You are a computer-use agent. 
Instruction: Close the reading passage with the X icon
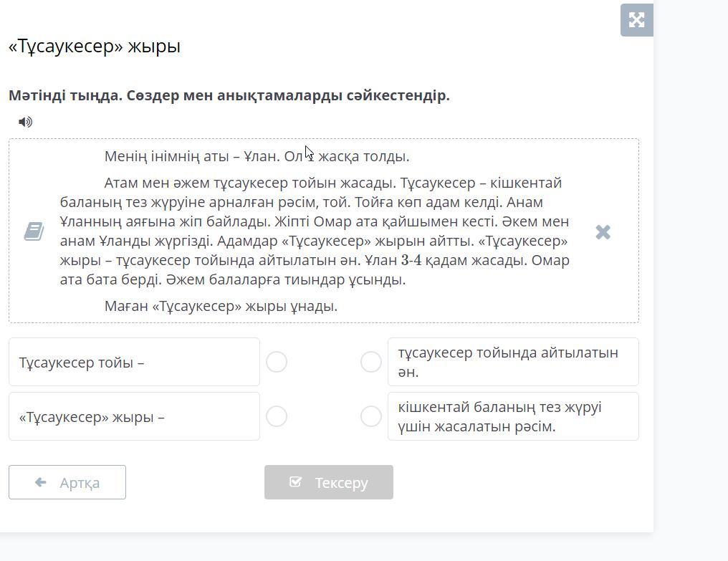coord(603,231)
